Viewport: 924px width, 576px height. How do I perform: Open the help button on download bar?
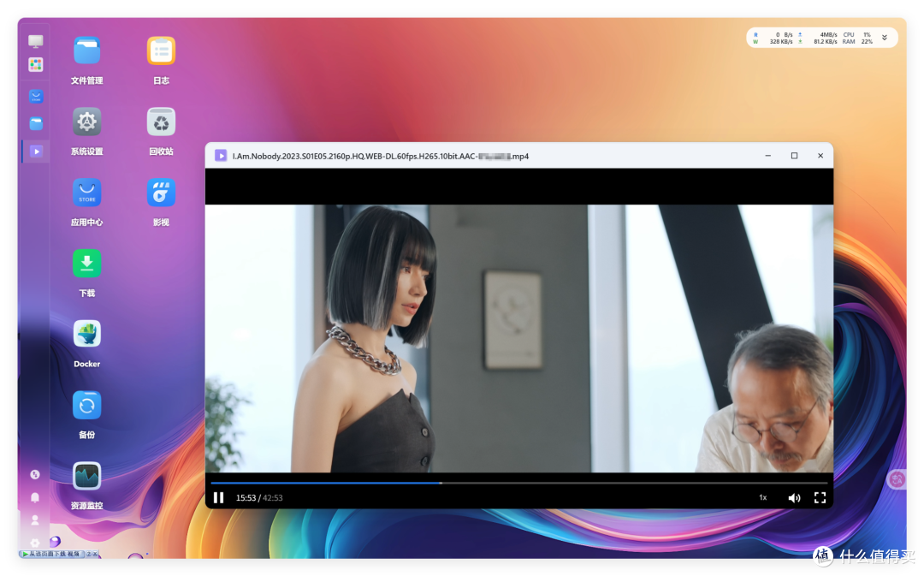(x=89, y=555)
